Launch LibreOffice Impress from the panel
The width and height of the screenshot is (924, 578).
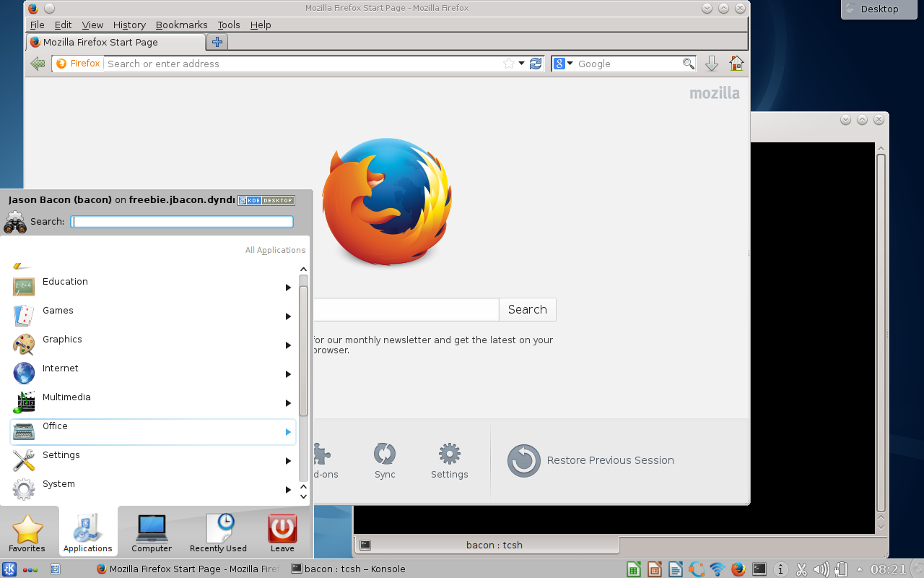tap(654, 569)
